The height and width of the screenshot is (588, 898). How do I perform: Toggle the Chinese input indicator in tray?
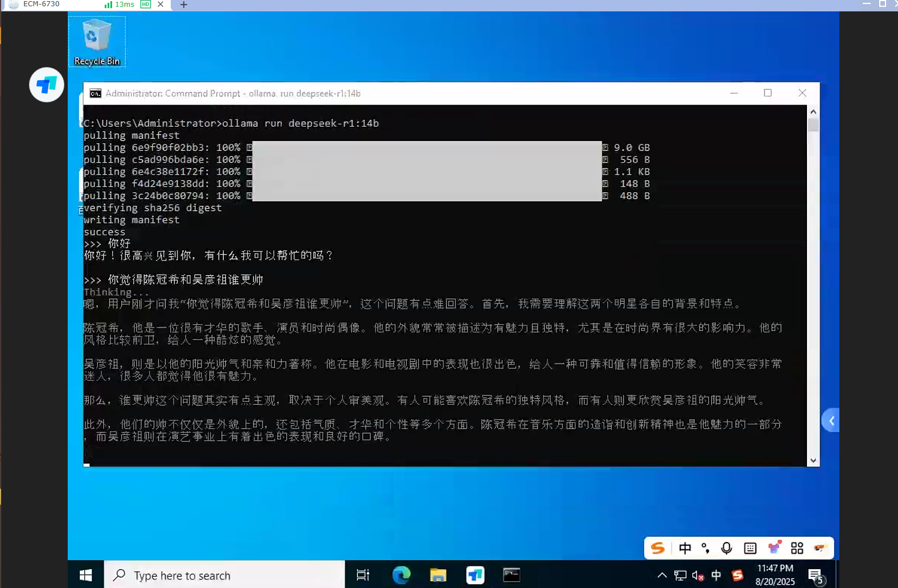(716, 575)
